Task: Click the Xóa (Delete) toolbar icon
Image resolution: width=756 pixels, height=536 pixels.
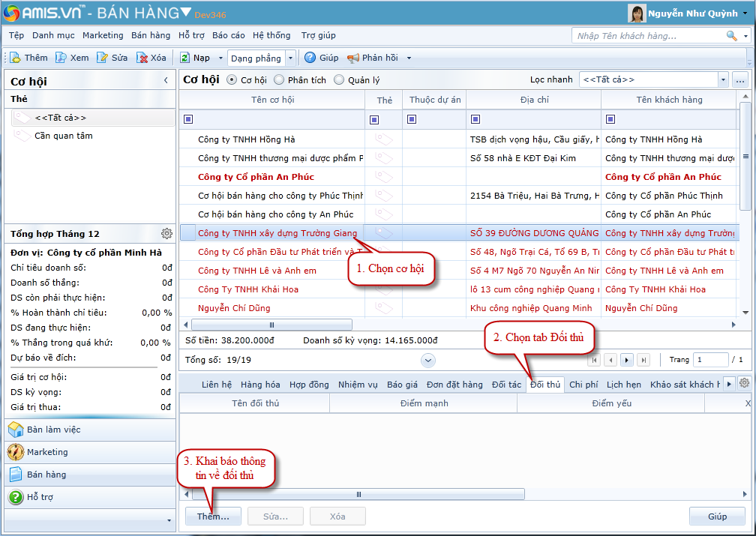Action: (x=142, y=58)
